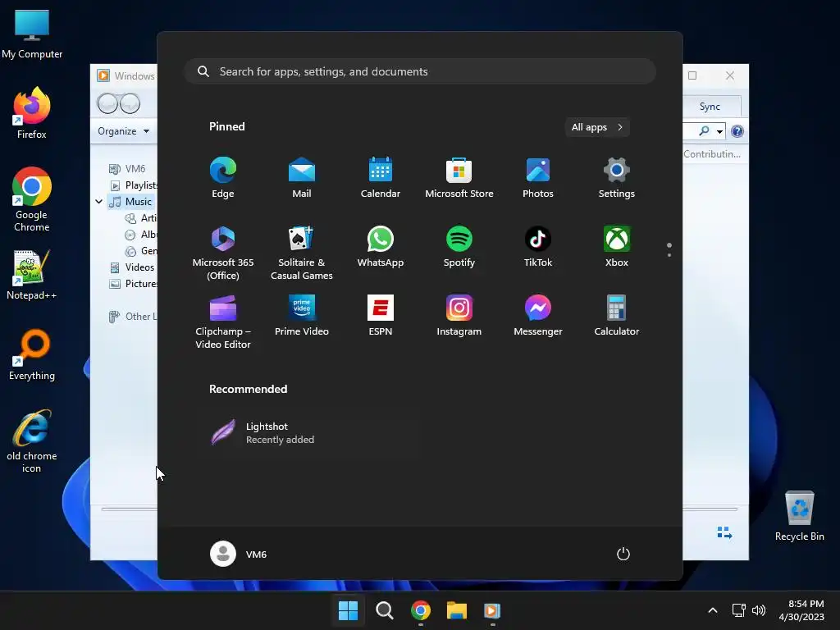Select the Recycle Bin icon
The width and height of the screenshot is (840, 630).
(x=799, y=516)
